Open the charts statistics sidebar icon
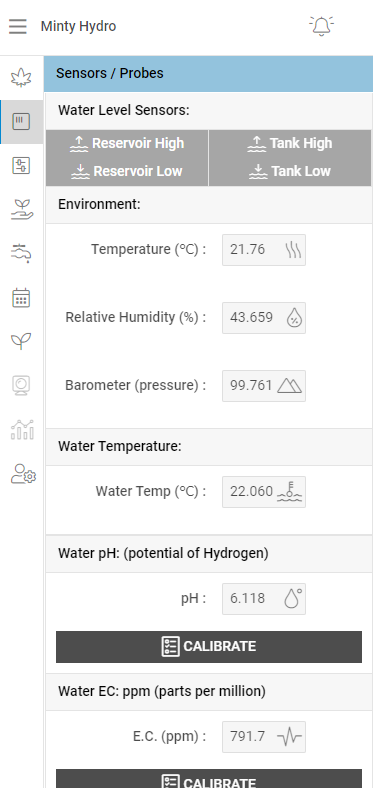The width and height of the screenshot is (373, 788). click(22, 430)
